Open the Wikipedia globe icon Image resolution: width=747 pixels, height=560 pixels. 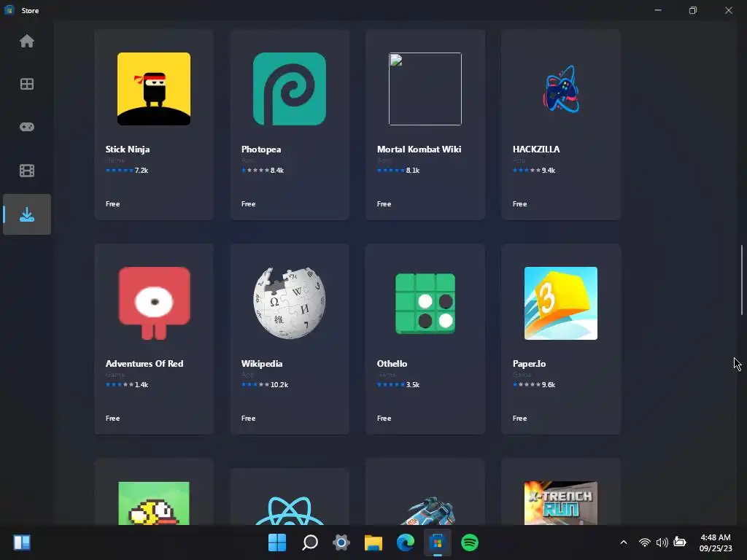[290, 303]
